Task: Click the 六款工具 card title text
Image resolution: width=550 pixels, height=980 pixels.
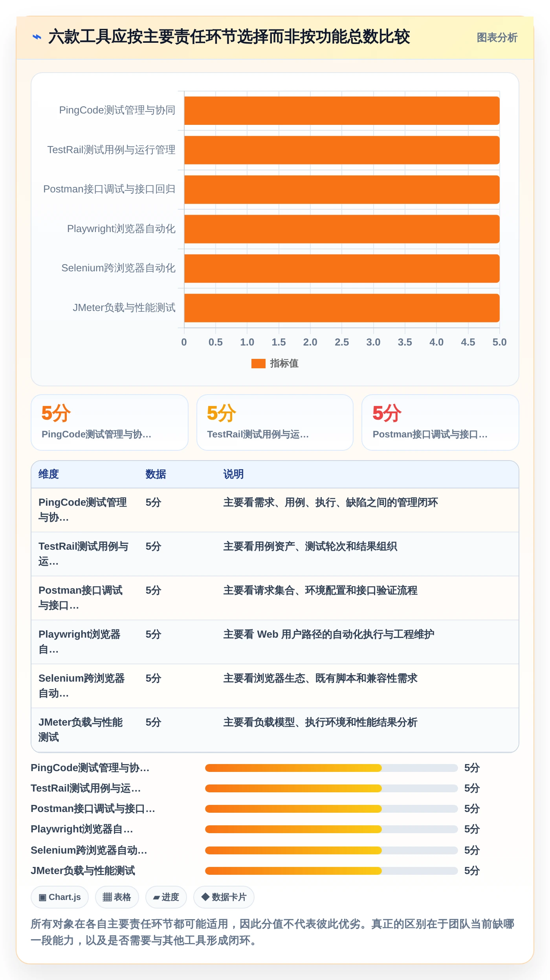Action: click(229, 37)
